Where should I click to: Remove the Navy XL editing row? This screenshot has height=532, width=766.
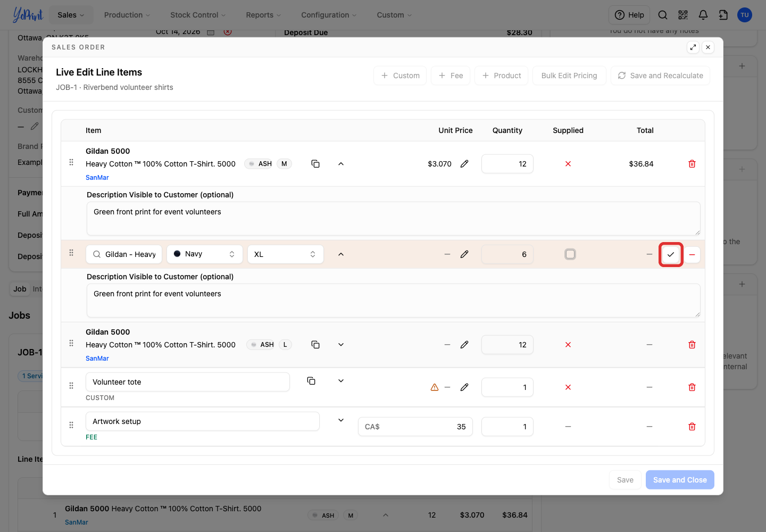(692, 254)
